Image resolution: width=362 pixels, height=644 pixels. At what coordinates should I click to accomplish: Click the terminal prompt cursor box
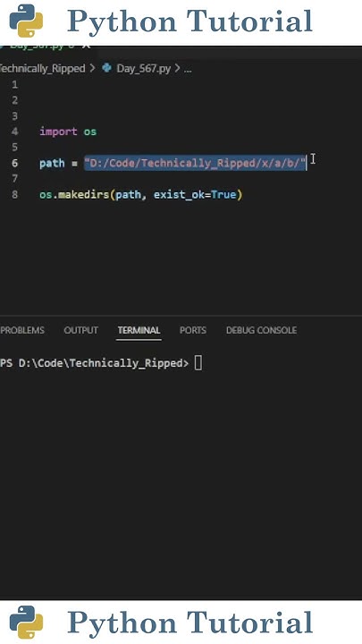coord(198,363)
